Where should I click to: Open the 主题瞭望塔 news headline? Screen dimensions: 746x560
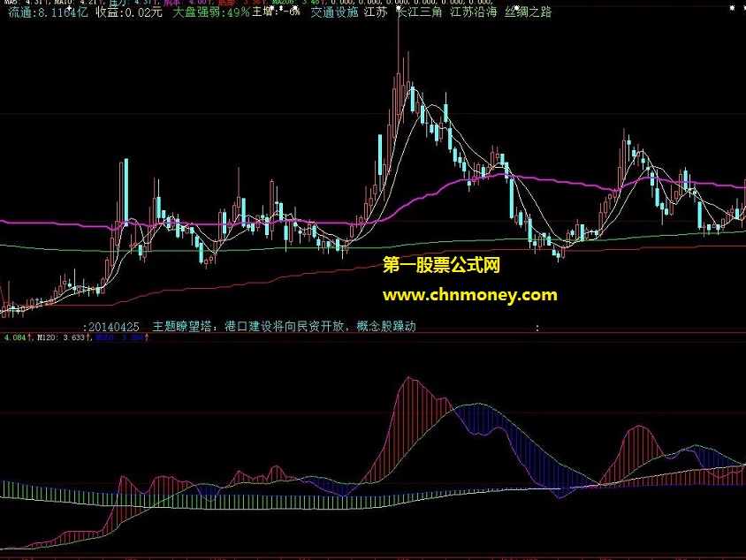click(284, 326)
